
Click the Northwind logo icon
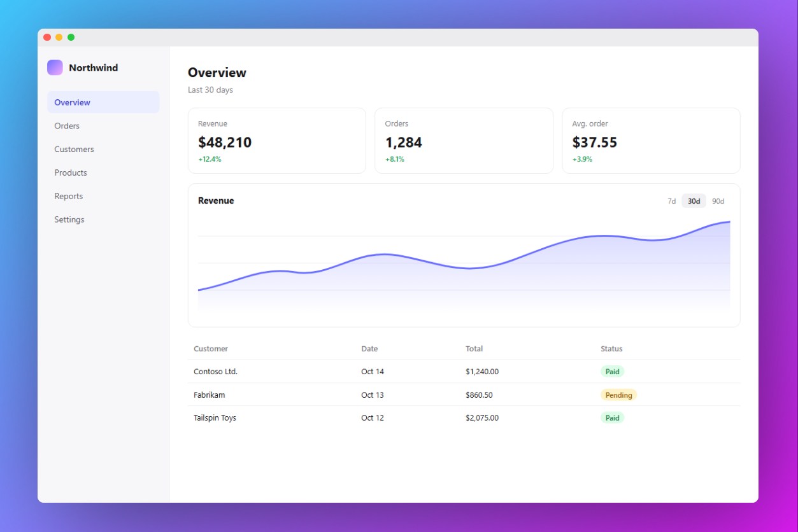click(55, 67)
